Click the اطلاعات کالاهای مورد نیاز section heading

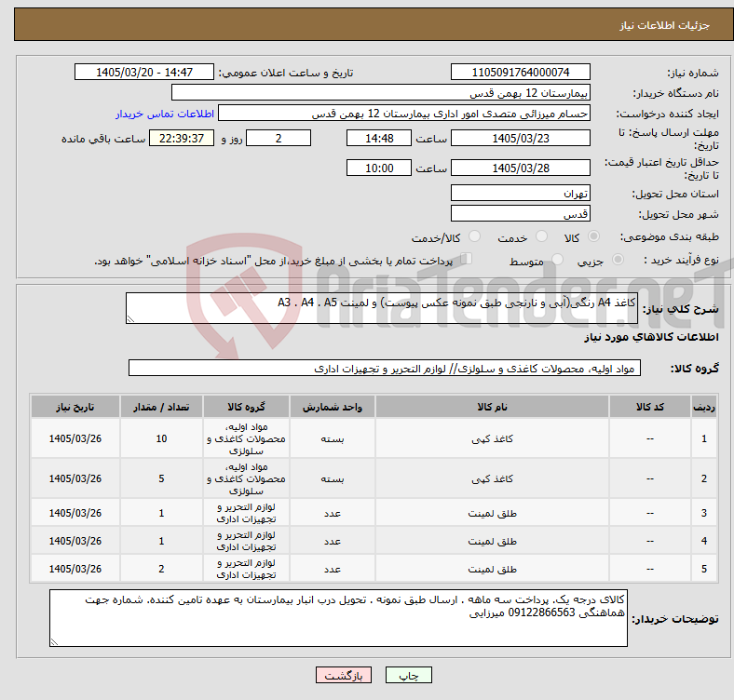651,337
